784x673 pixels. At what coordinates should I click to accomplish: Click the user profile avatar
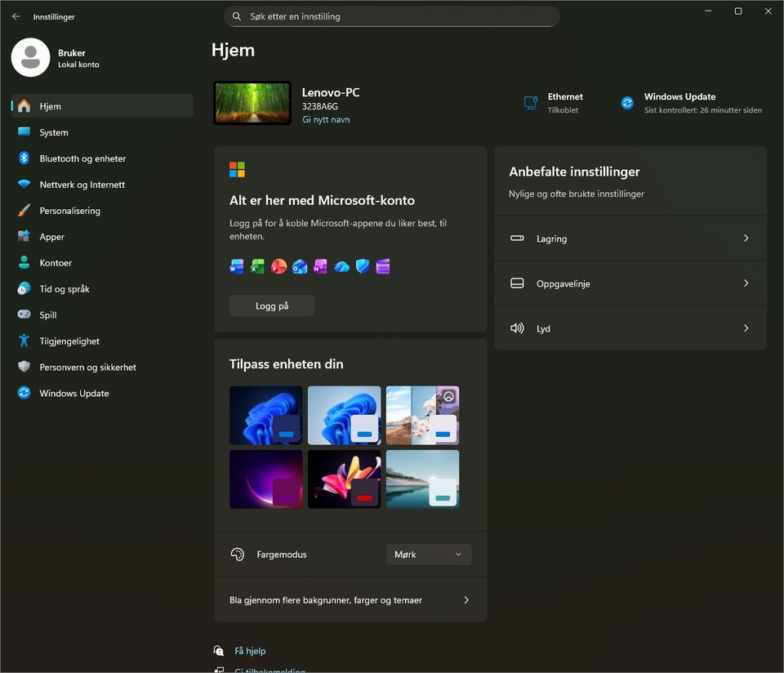[x=31, y=57]
